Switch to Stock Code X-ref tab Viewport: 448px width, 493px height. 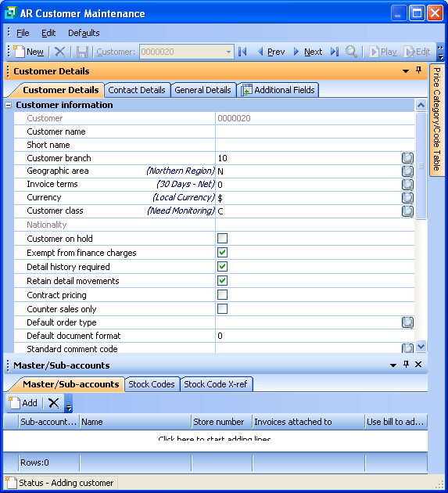tap(216, 384)
